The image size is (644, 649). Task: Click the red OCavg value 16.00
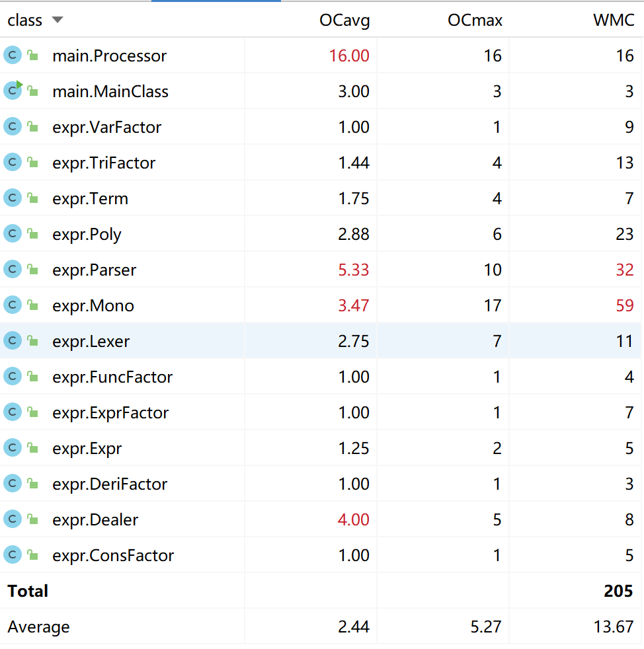coord(348,56)
